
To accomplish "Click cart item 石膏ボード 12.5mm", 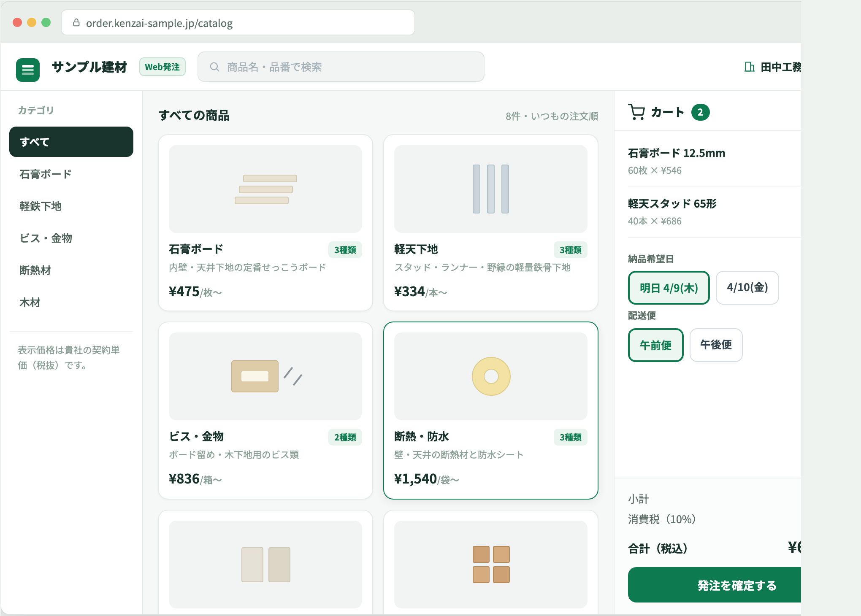I will 677,153.
